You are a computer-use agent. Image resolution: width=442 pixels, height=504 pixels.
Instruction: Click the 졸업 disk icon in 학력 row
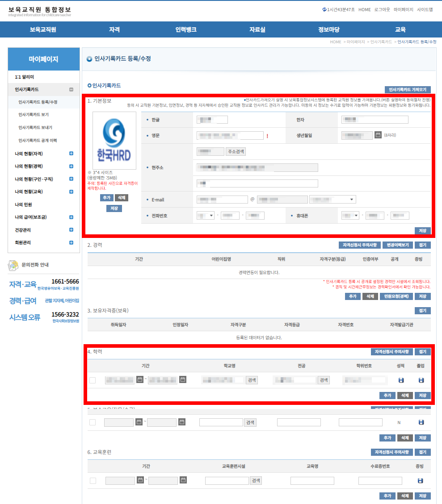[x=421, y=380]
